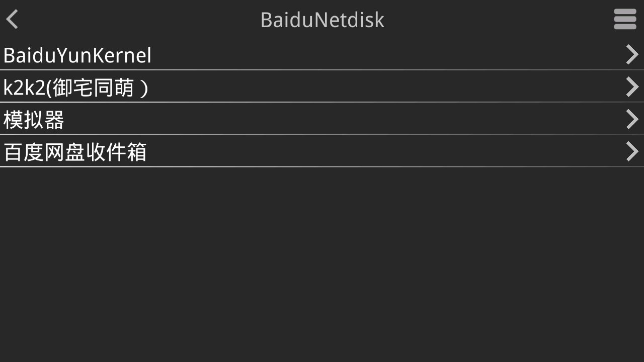Show options with the three-line menu button
644x362 pixels.
click(625, 20)
